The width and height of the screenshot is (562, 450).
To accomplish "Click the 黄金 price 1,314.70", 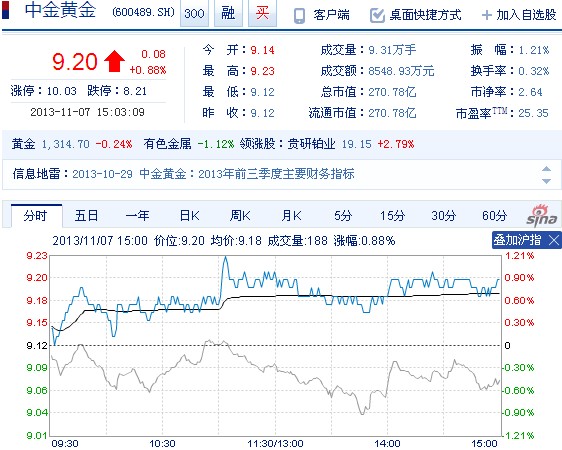I will pyautogui.click(x=66, y=144).
